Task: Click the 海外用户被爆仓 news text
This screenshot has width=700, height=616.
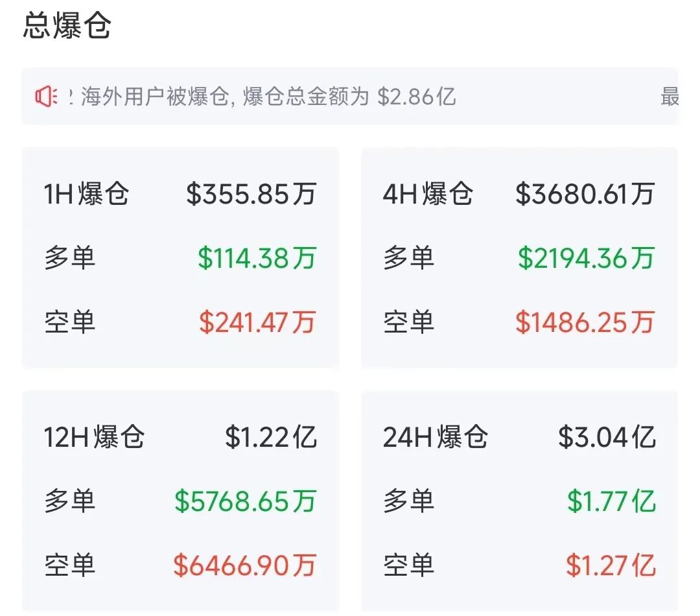Action: pyautogui.click(x=162, y=97)
